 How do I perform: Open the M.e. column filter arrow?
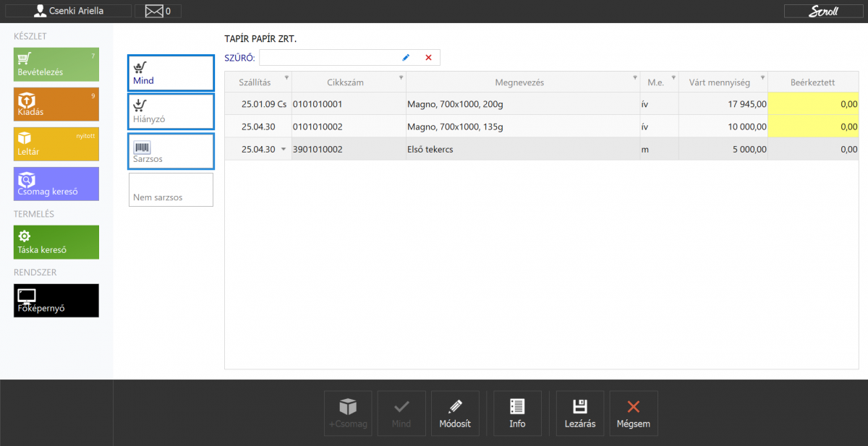(673, 77)
